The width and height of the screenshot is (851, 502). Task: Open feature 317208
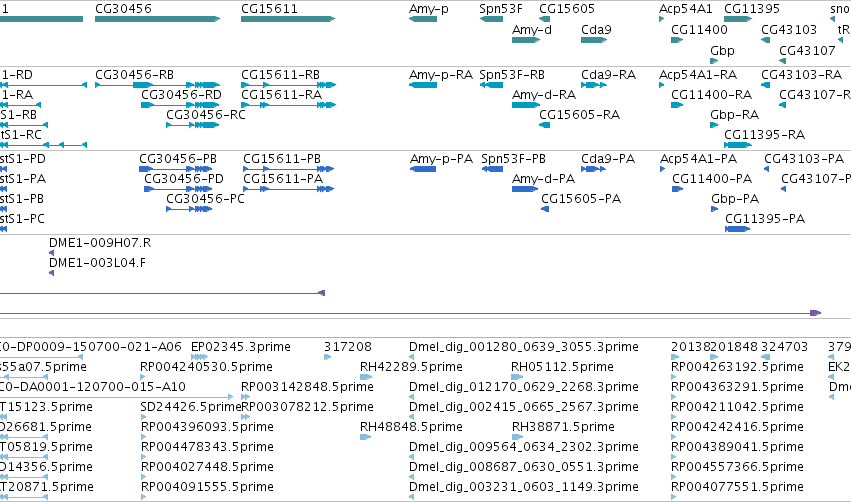tap(348, 346)
